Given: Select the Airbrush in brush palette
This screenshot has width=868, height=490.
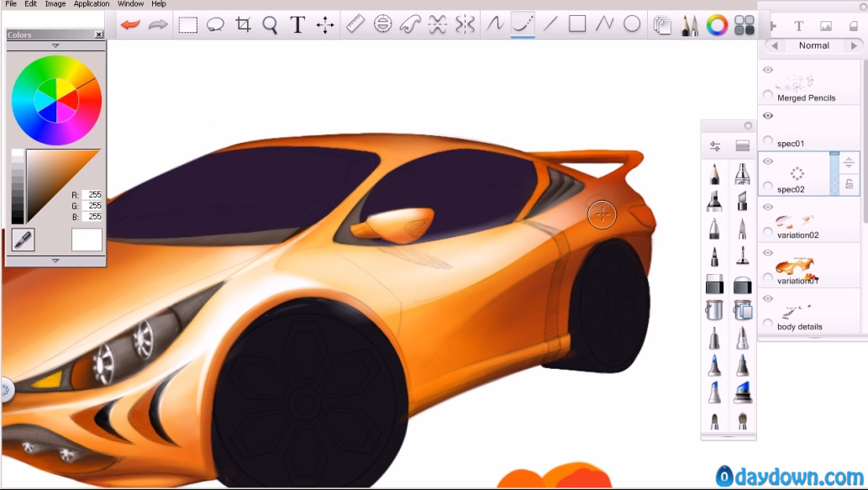Looking at the screenshot, I should tap(742, 174).
